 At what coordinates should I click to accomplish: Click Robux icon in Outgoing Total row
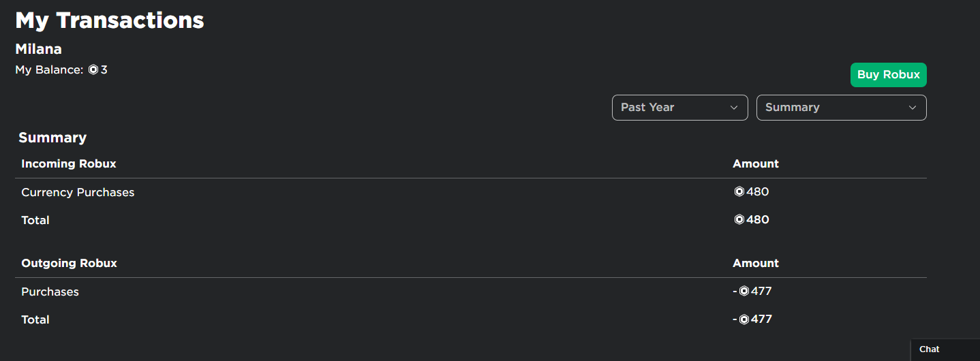tap(744, 319)
